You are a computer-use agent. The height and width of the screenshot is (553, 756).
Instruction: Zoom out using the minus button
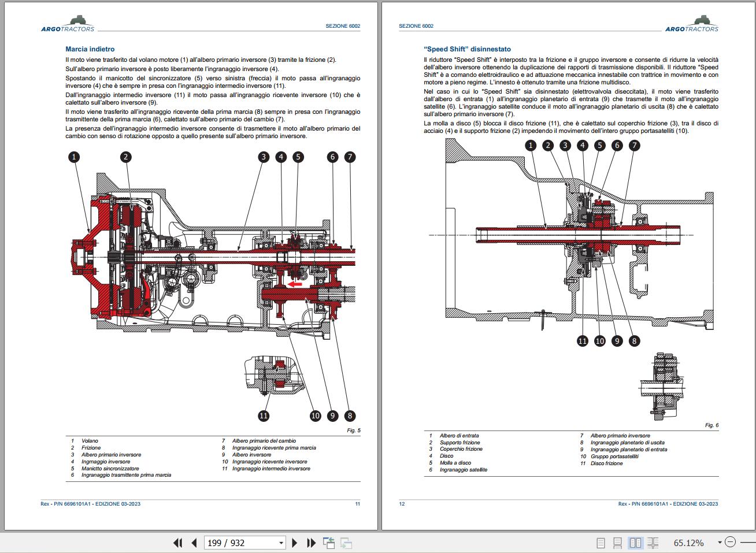[x=731, y=542]
